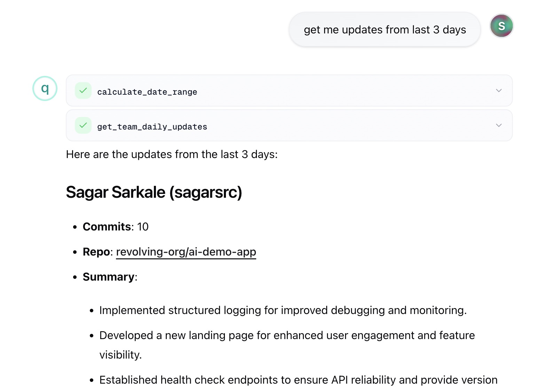Viewport: 557px width, 392px height.
Task: Click the bold Commits label
Action: (x=107, y=227)
